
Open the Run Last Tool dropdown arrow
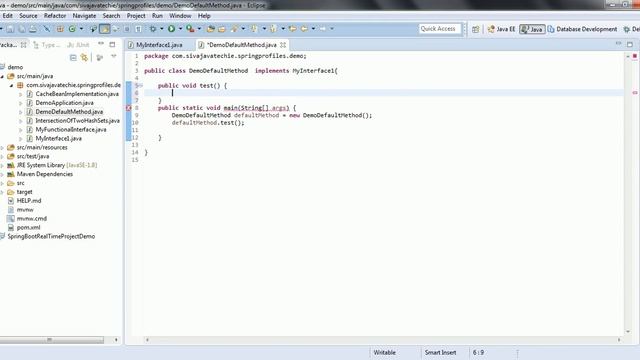(199, 29)
